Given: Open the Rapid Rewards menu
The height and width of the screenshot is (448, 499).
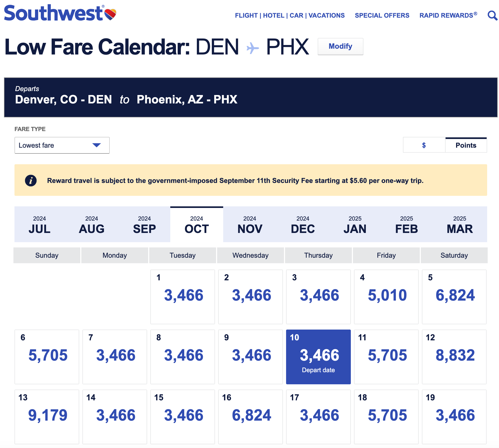Looking at the screenshot, I should pos(448,16).
